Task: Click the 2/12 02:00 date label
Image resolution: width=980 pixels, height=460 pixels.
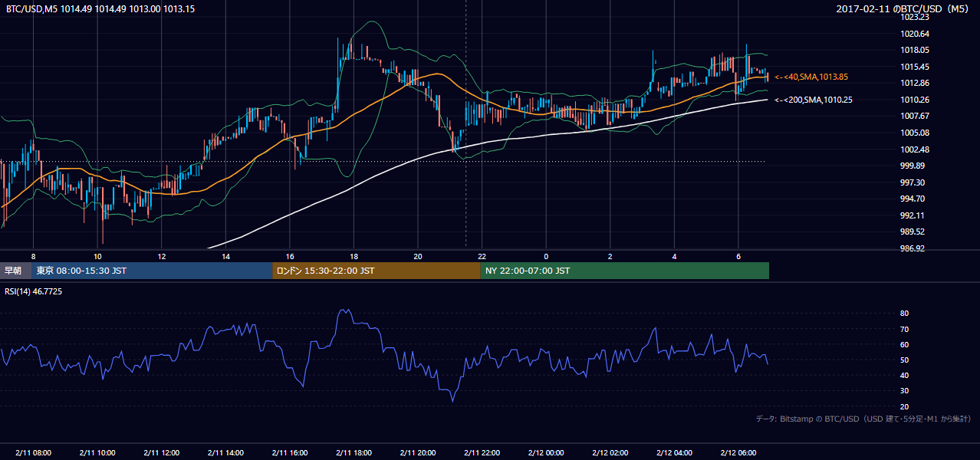Action: (x=610, y=452)
